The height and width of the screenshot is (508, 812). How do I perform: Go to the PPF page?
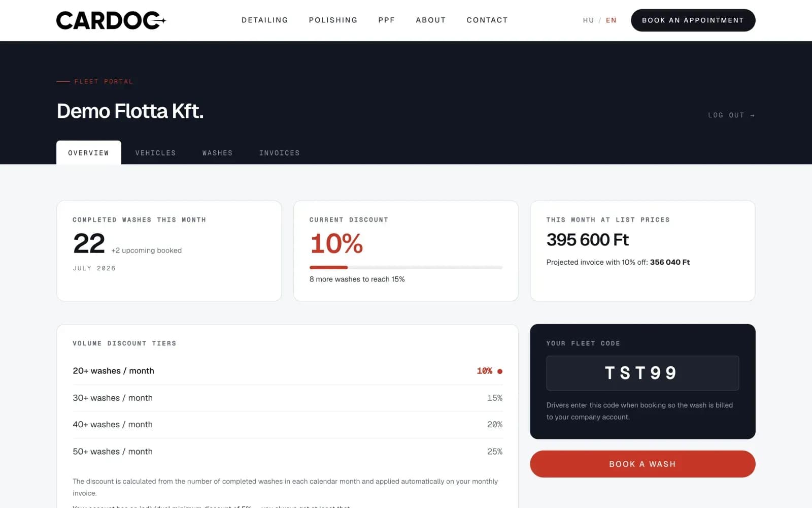386,20
